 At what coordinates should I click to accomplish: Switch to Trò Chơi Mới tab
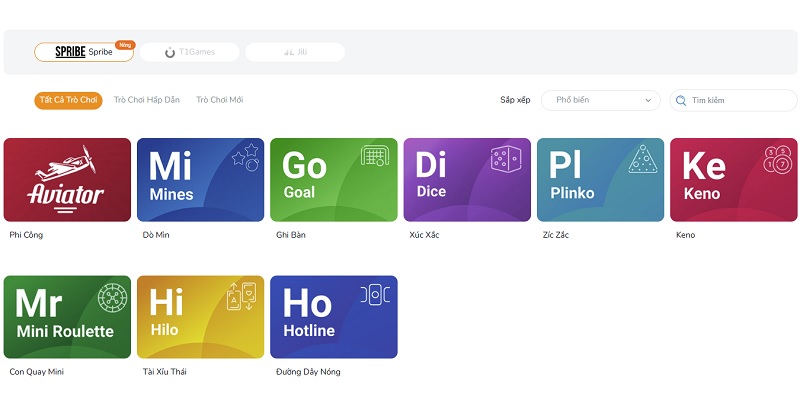[x=219, y=100]
